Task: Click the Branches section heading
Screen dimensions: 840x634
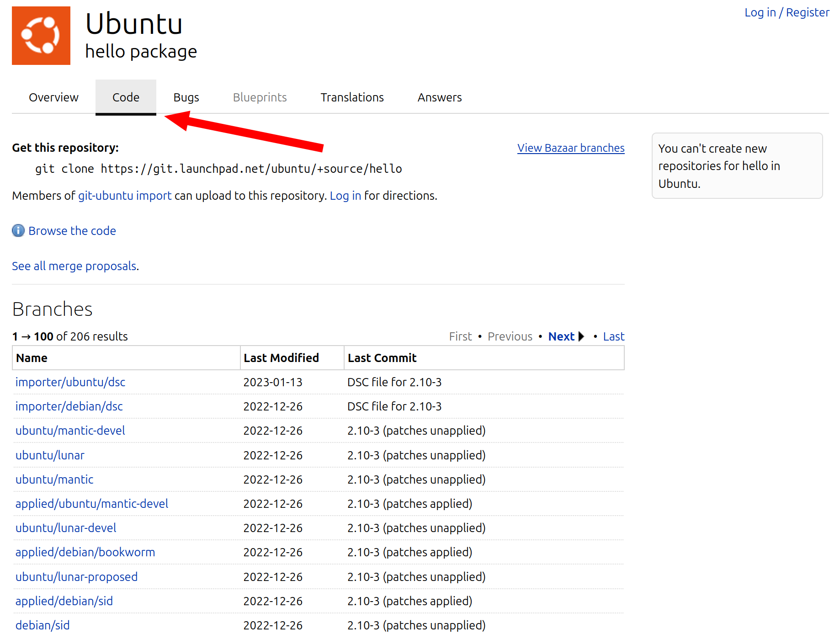Action: 52,309
